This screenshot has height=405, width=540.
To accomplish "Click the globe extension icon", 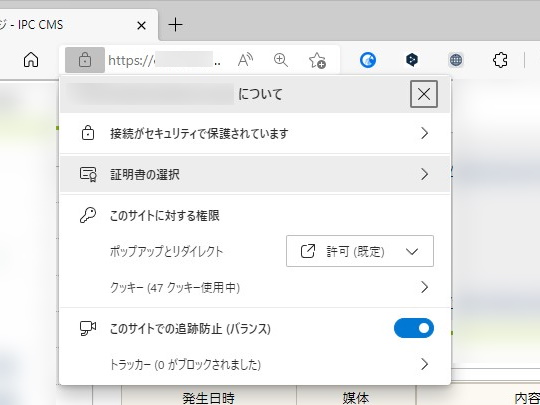I will (456, 60).
